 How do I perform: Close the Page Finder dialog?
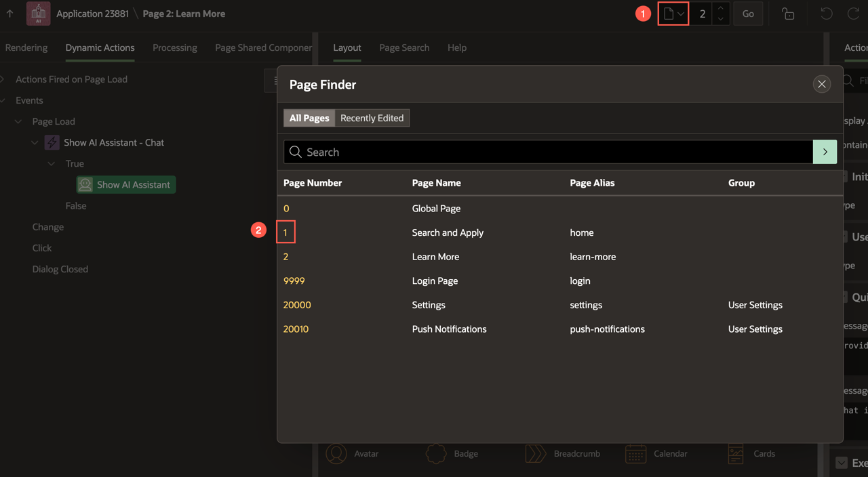pos(821,84)
